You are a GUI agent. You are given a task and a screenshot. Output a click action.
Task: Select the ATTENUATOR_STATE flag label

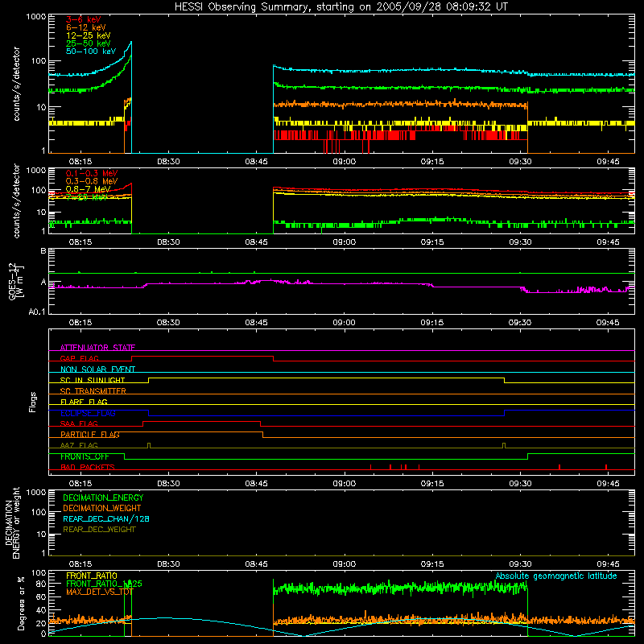click(97, 348)
